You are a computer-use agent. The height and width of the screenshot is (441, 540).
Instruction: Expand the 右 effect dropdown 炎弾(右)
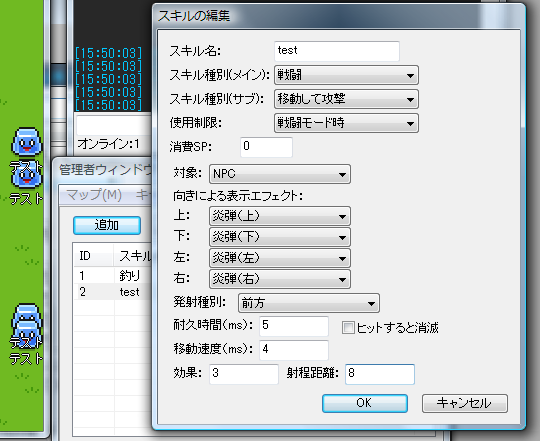click(280, 279)
